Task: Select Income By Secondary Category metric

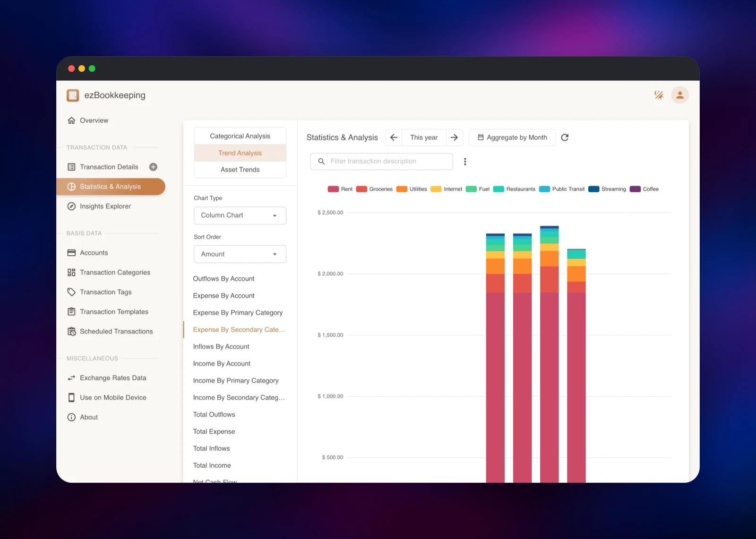Action: [239, 398]
